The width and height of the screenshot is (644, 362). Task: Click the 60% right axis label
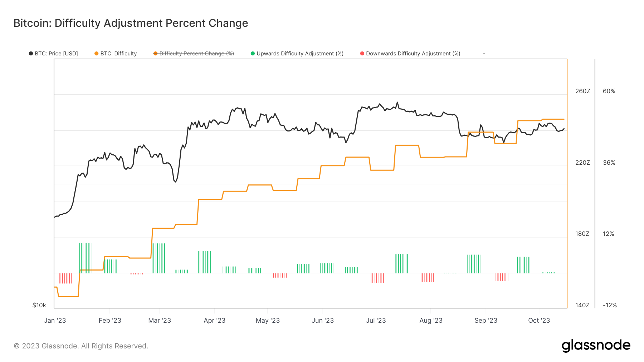point(609,91)
